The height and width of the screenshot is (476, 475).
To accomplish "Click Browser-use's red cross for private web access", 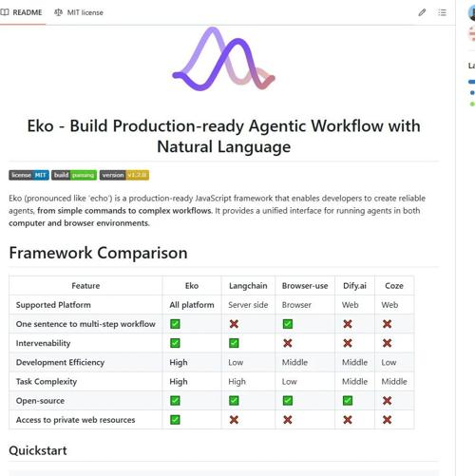I will point(288,420).
